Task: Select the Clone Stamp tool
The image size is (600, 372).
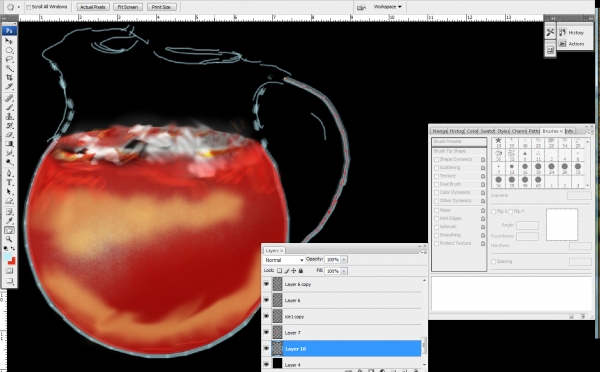Action: (x=9, y=116)
